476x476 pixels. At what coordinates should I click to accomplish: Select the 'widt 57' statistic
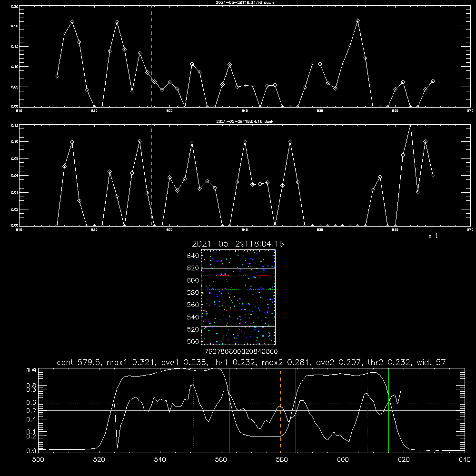click(x=431, y=362)
